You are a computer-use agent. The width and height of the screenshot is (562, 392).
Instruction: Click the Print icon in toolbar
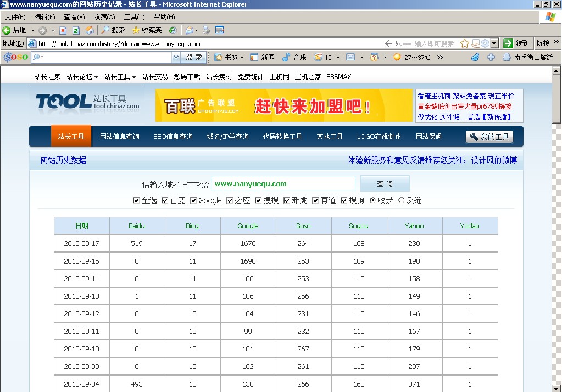point(206,30)
